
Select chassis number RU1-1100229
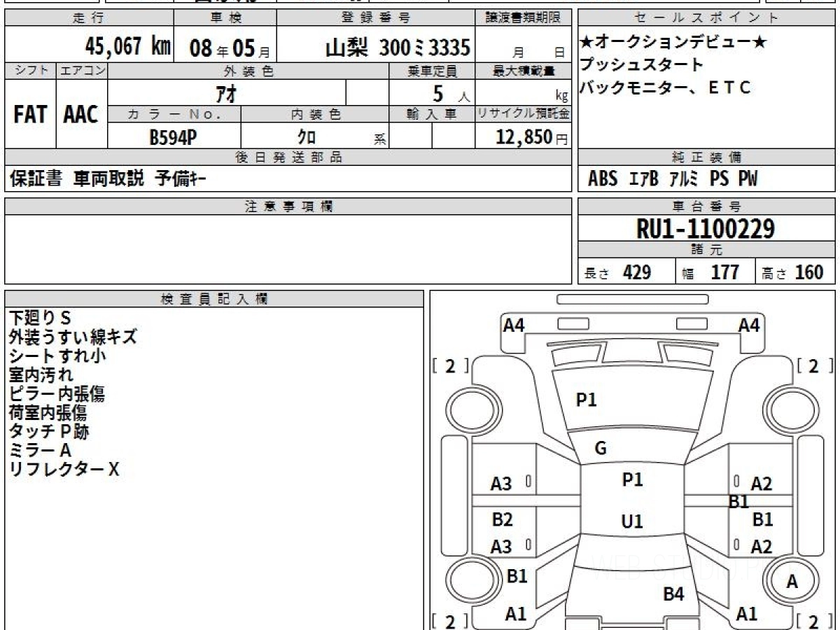pyautogui.click(x=706, y=228)
